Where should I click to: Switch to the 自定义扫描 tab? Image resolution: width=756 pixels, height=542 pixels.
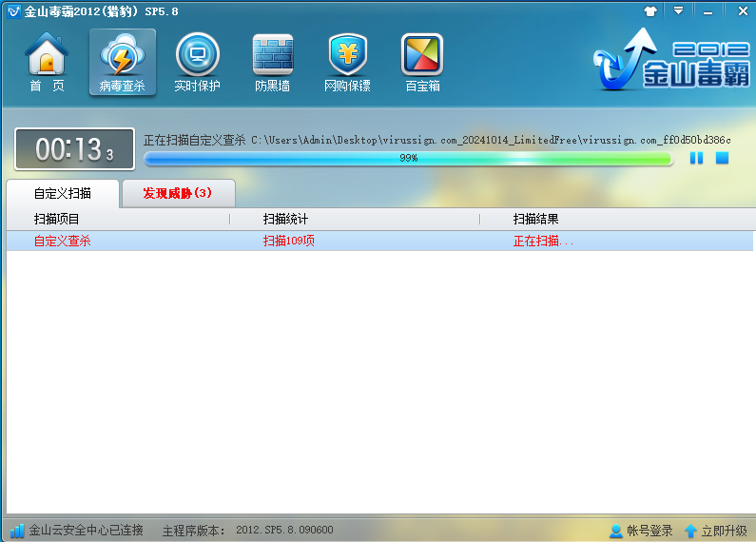tap(63, 194)
